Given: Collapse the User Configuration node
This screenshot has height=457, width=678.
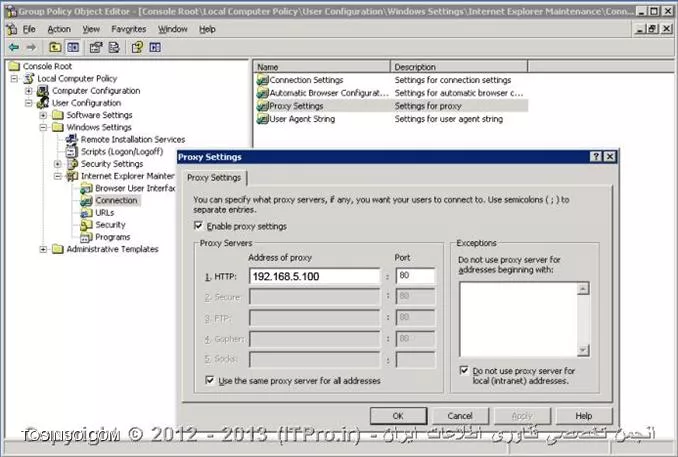Looking at the screenshot, I should (29, 103).
